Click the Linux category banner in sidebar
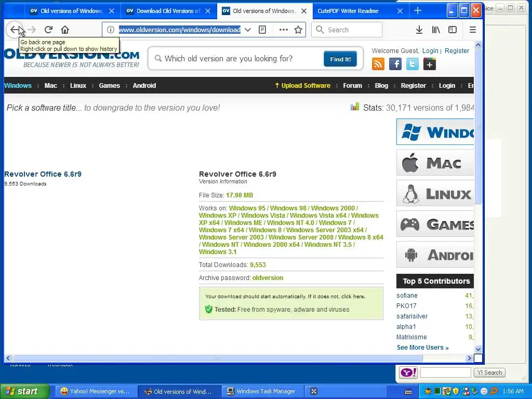This screenshot has height=399, width=532. click(x=435, y=193)
